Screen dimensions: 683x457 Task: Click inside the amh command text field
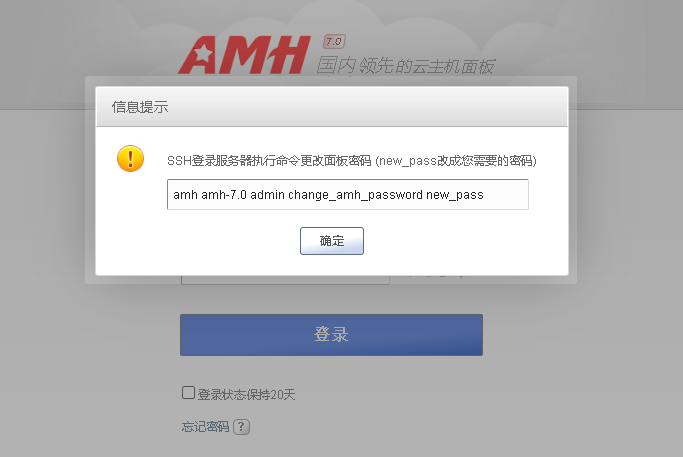pos(348,194)
